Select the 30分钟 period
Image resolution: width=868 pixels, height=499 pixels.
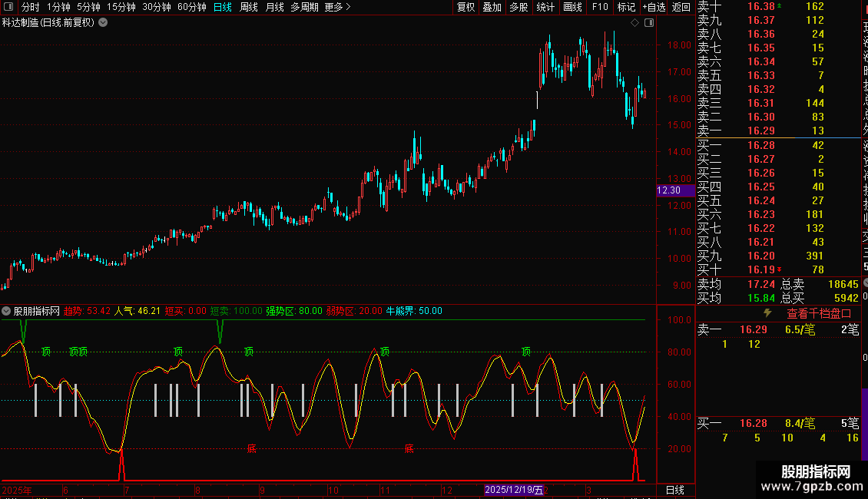click(157, 7)
